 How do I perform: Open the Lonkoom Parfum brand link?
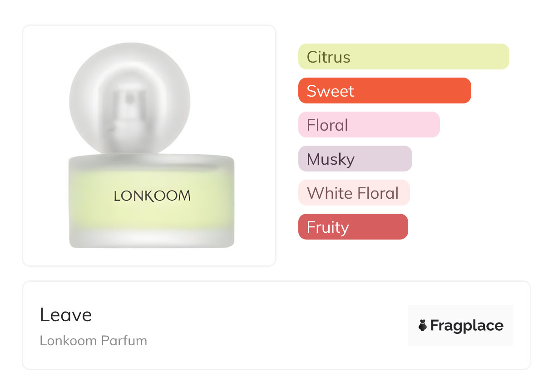tap(93, 341)
